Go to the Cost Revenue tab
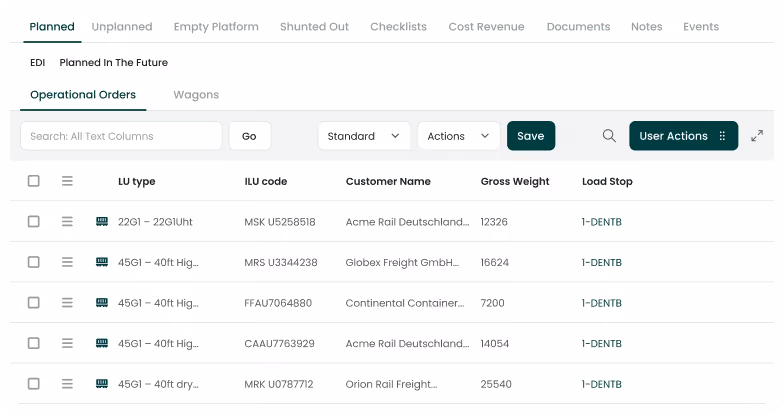The width and height of the screenshot is (784, 414). (486, 26)
